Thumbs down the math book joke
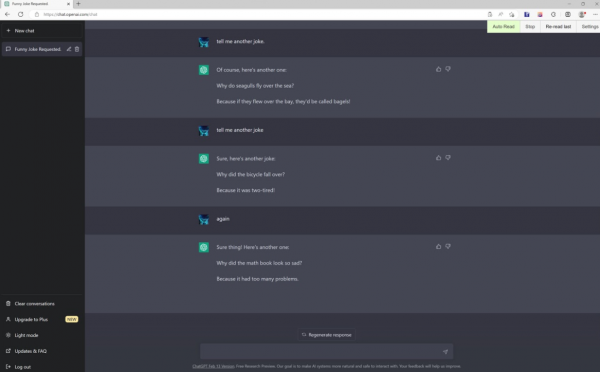The image size is (600, 372). click(448, 246)
